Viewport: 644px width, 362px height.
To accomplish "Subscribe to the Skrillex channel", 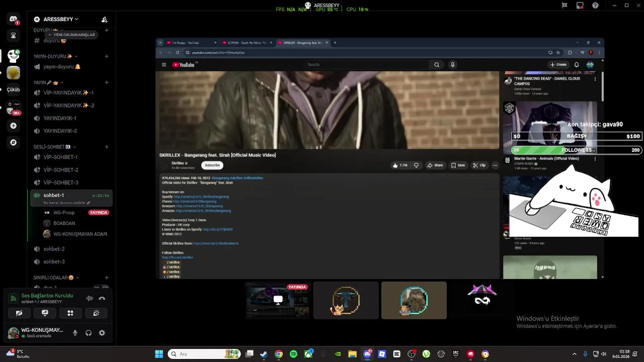I will coord(212,165).
